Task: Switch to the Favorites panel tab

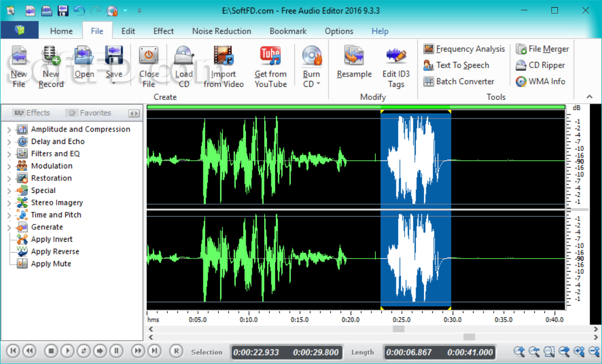Action: click(x=89, y=113)
